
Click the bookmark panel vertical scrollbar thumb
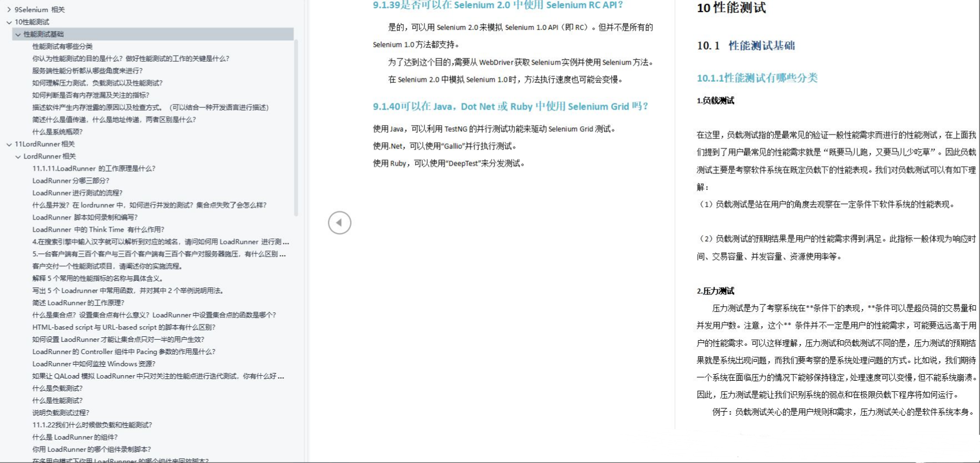pyautogui.click(x=296, y=127)
